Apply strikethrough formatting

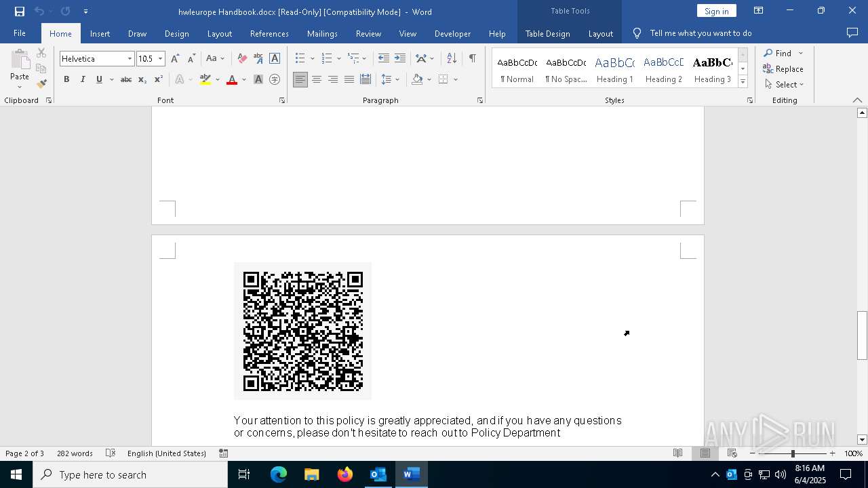point(126,79)
